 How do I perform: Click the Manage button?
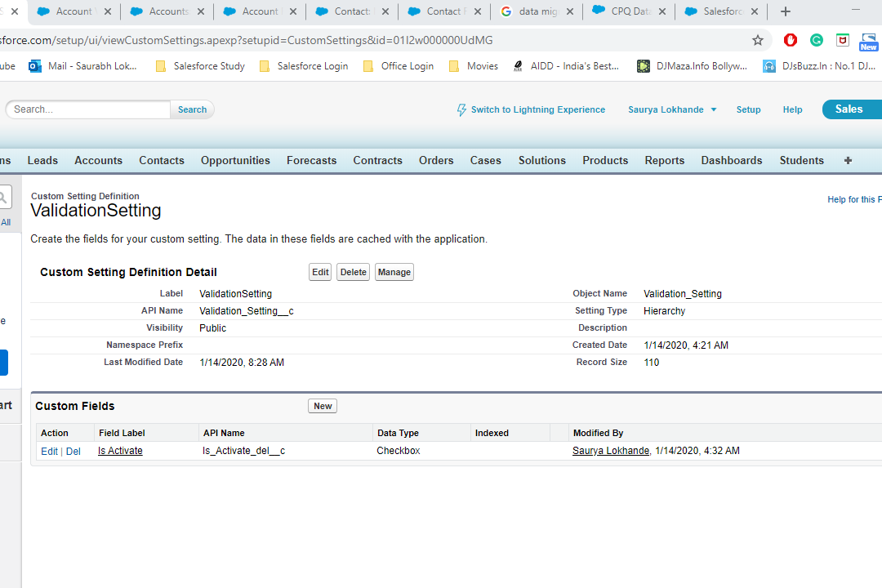point(394,272)
